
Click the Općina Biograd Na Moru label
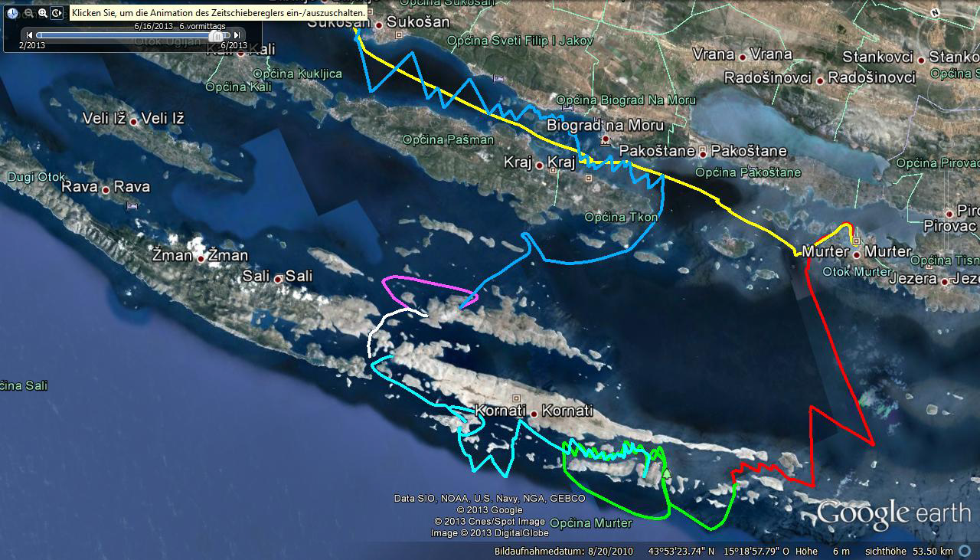(626, 100)
